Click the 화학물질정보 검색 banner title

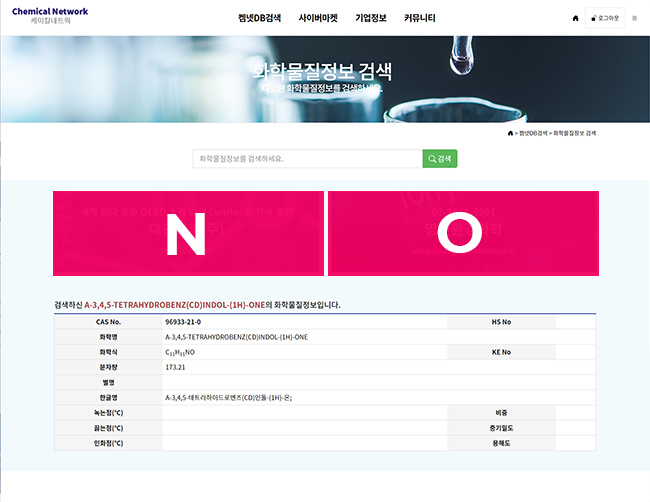pos(322,71)
